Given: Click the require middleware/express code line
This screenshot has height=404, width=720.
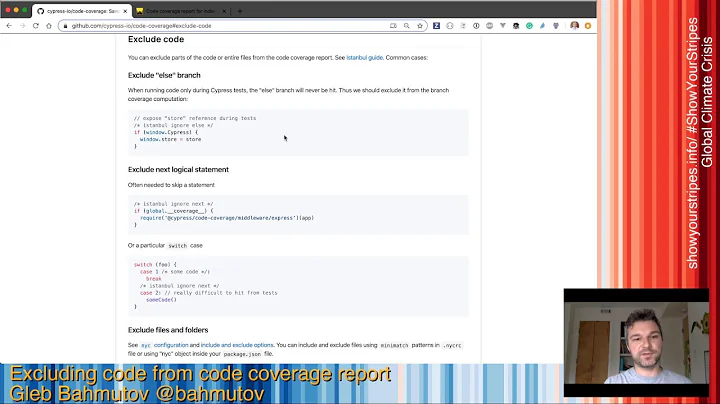Looking at the screenshot, I should click(x=227, y=218).
